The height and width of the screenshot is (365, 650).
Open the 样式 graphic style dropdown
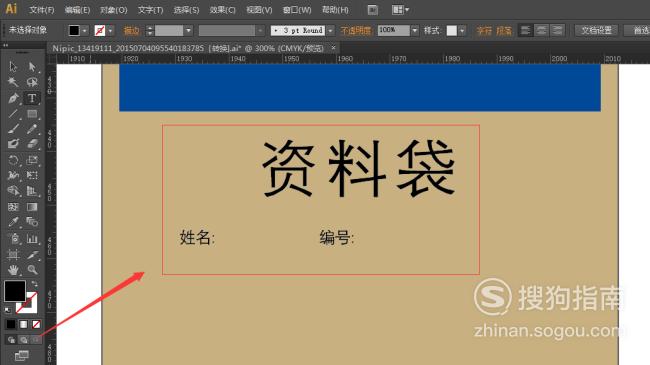(x=462, y=31)
